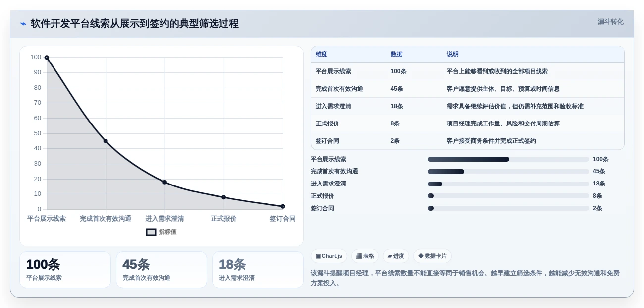Click the 100条 table cell
Viewport: 644px width, 308px height.
[398, 71]
